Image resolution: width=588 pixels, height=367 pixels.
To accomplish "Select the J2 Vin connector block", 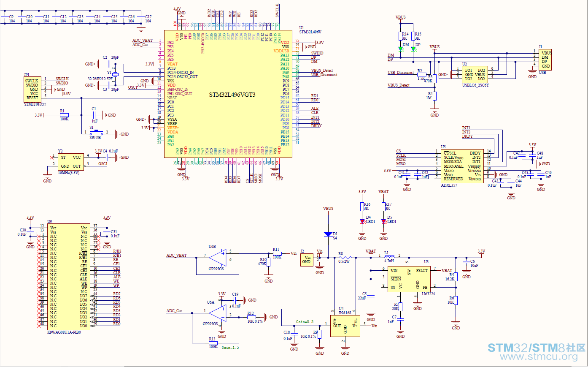I will pyautogui.click(x=307, y=259).
